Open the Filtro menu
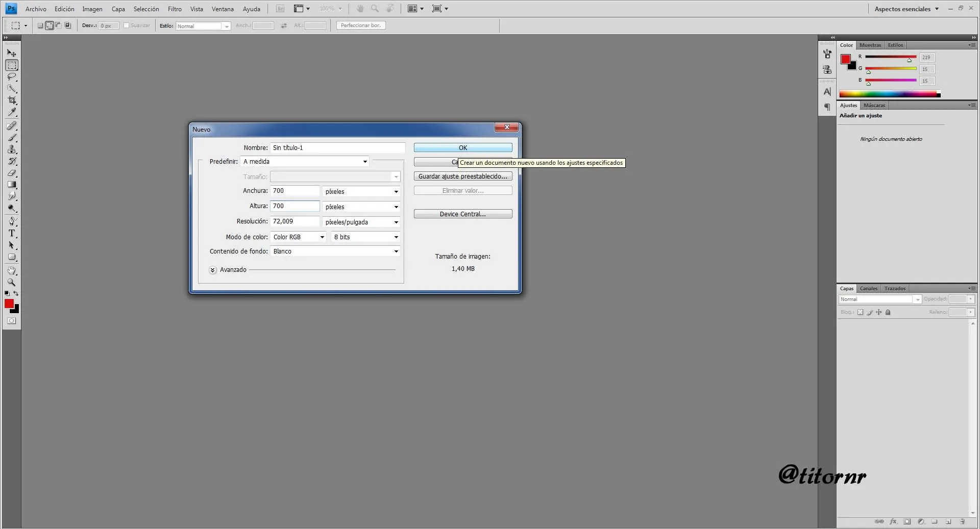 (x=175, y=9)
